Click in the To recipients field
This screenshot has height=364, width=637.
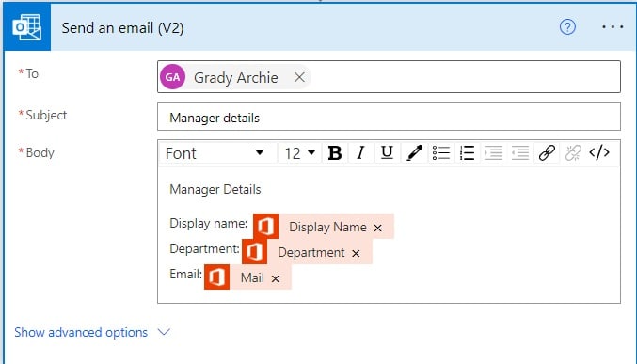tap(389, 77)
